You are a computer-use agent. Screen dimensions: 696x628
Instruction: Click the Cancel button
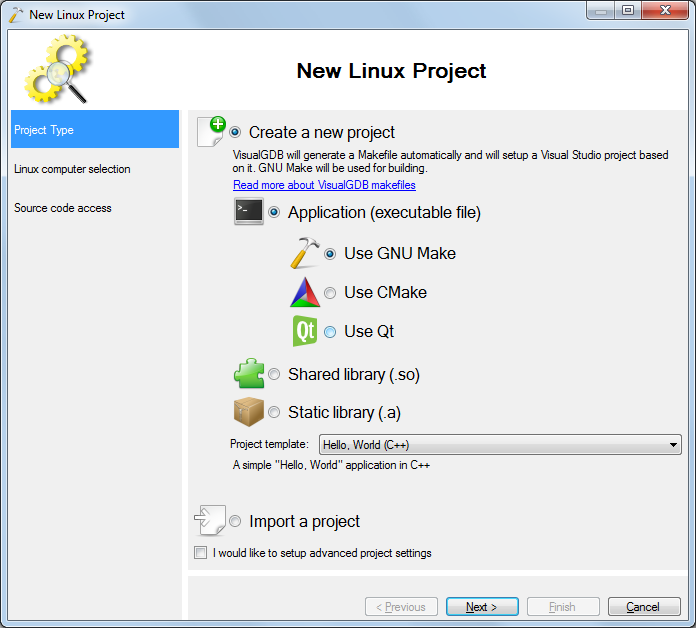(x=644, y=606)
